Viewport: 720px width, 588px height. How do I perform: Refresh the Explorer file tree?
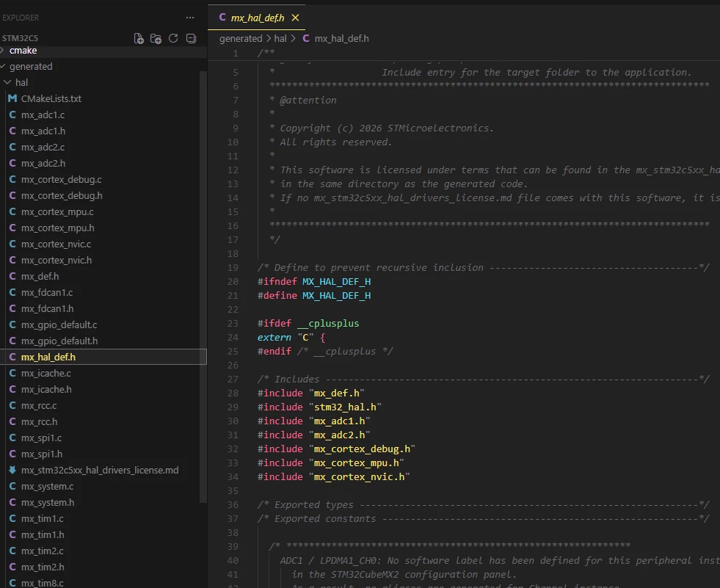tap(173, 39)
